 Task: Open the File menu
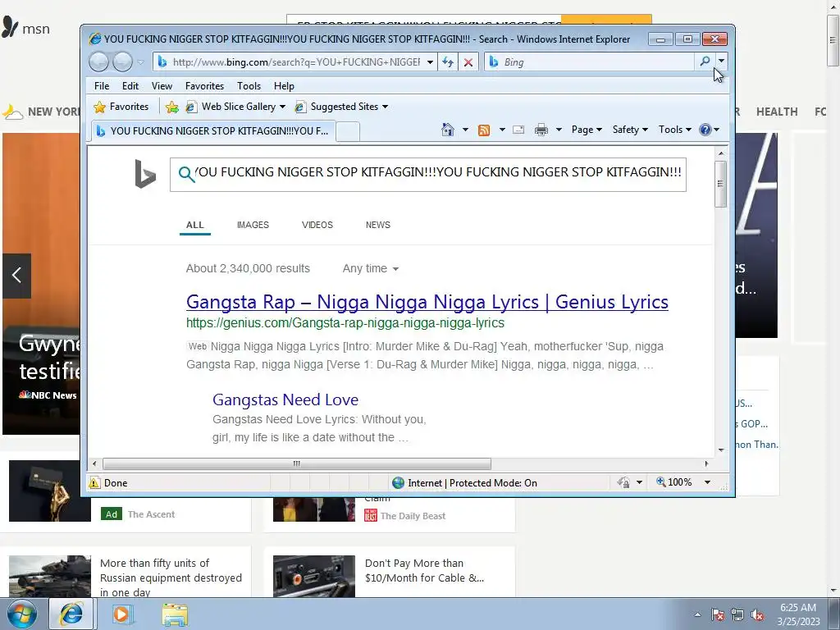click(102, 85)
